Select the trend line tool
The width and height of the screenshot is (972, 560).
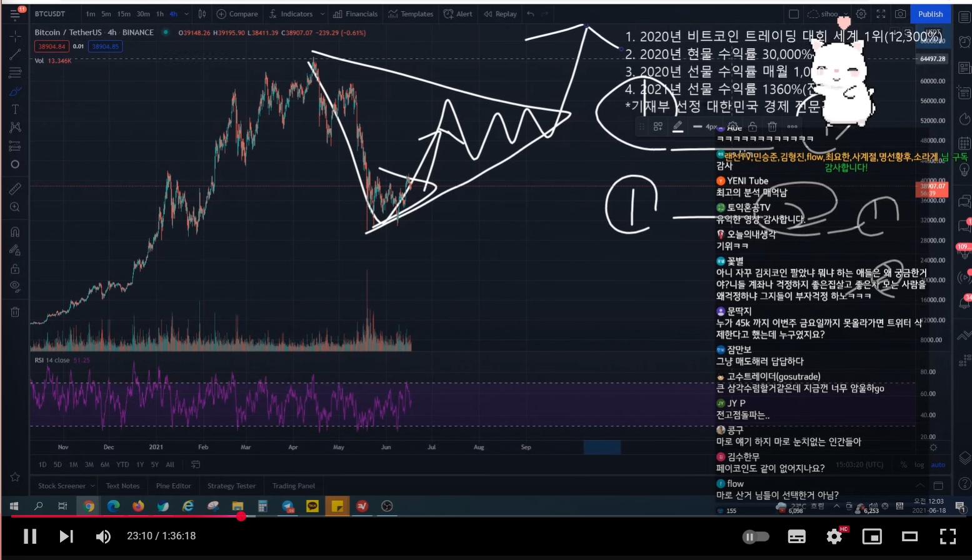point(15,55)
